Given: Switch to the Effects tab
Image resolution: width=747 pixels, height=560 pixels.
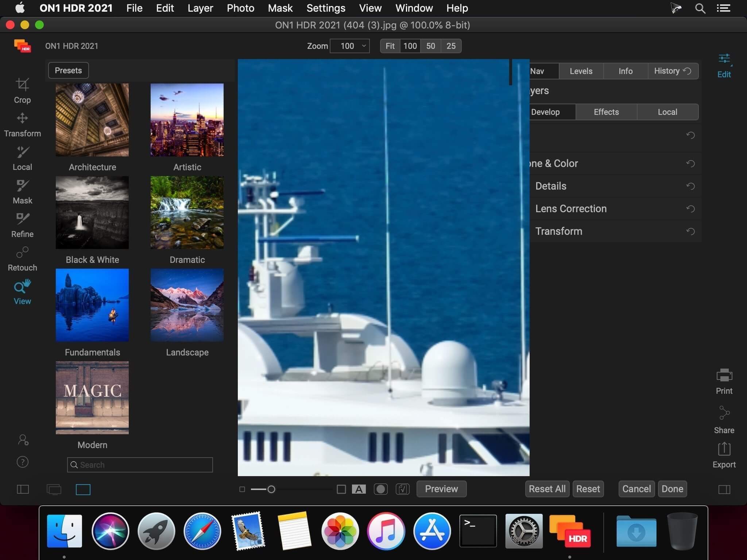Looking at the screenshot, I should tap(606, 112).
